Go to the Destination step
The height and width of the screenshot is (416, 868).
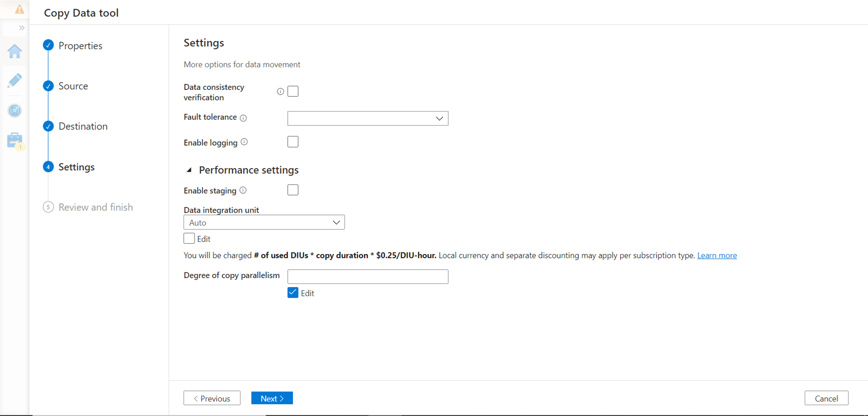83,126
